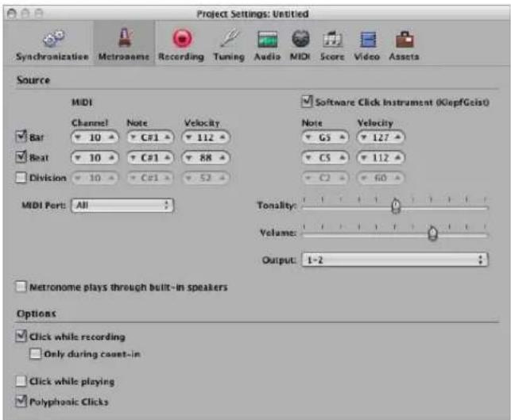Increase Beat MIDI channel 10 arrow
511x420 pixels.
click(x=112, y=158)
